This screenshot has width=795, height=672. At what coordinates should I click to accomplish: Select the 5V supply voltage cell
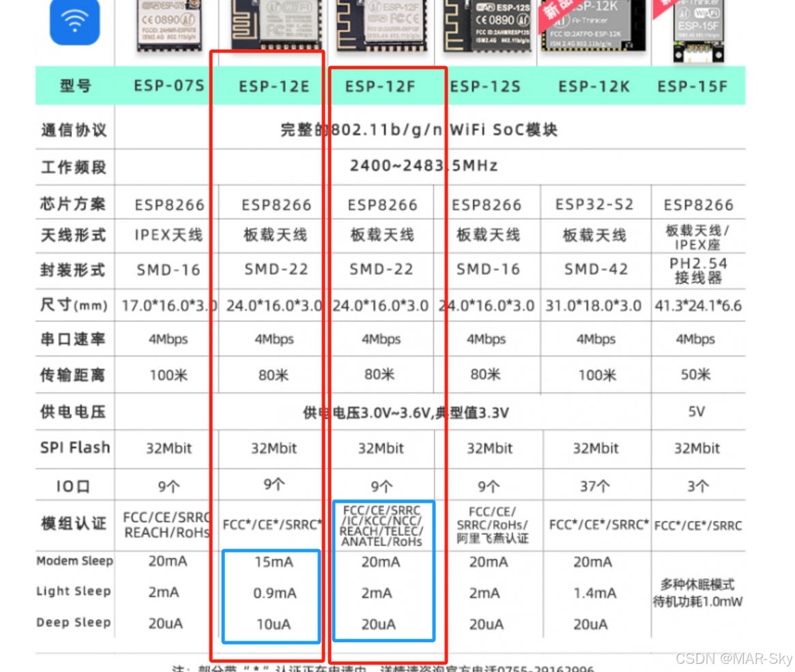click(x=697, y=411)
